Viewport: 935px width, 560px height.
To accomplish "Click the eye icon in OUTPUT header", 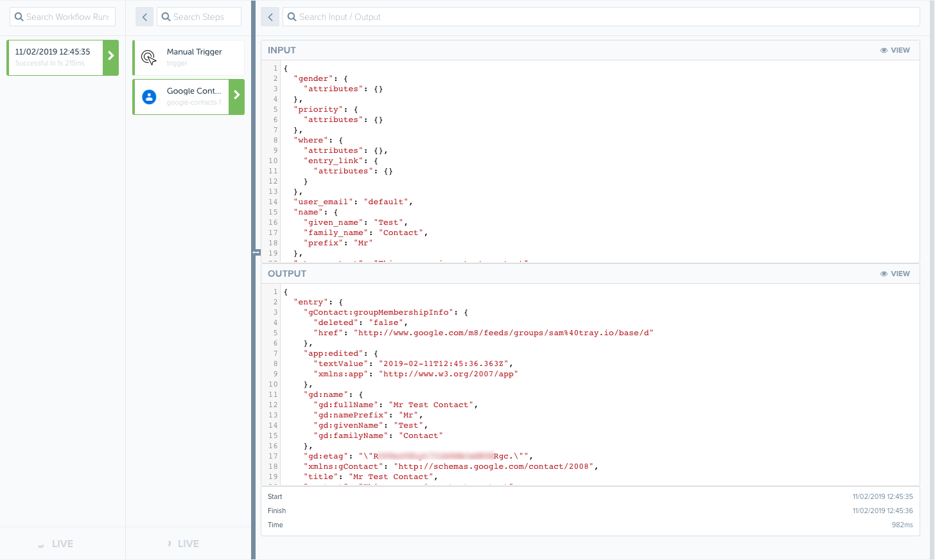I will point(884,274).
